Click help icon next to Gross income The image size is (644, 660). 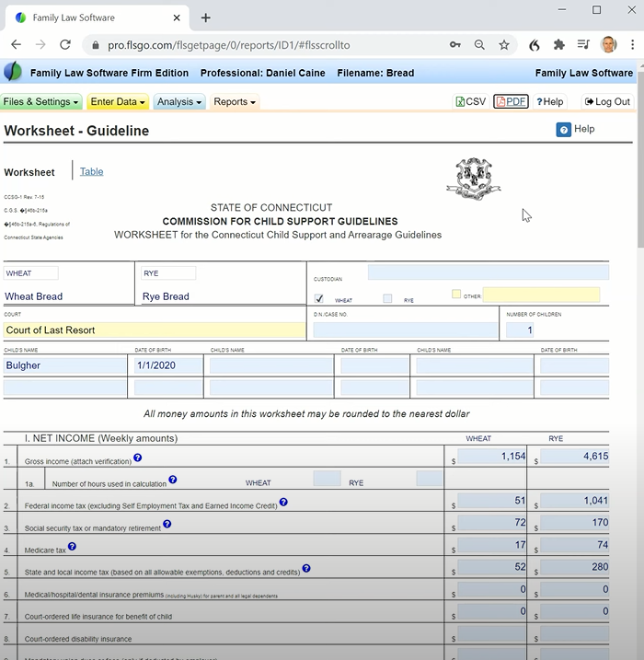tap(138, 457)
